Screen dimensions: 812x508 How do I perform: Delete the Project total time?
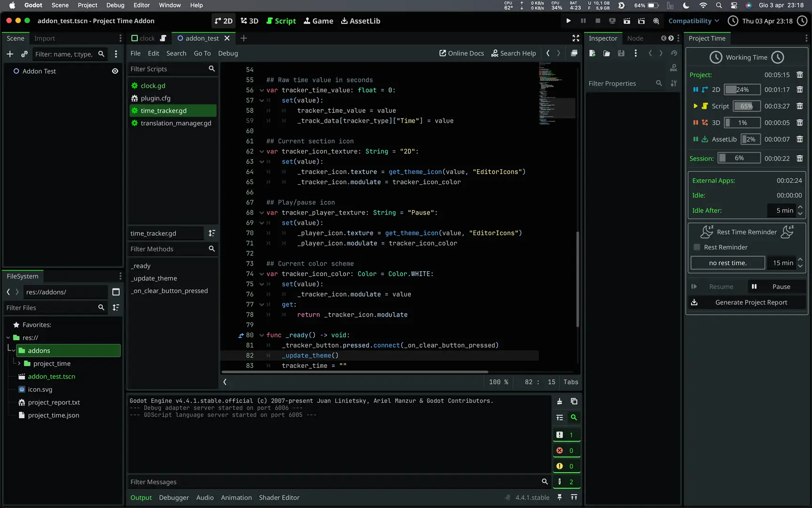pos(800,75)
